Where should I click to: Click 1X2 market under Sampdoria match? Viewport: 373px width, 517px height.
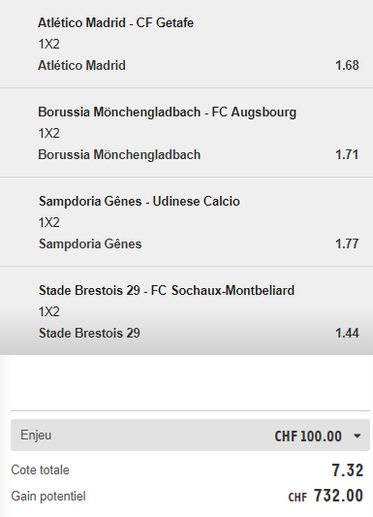tap(49, 222)
